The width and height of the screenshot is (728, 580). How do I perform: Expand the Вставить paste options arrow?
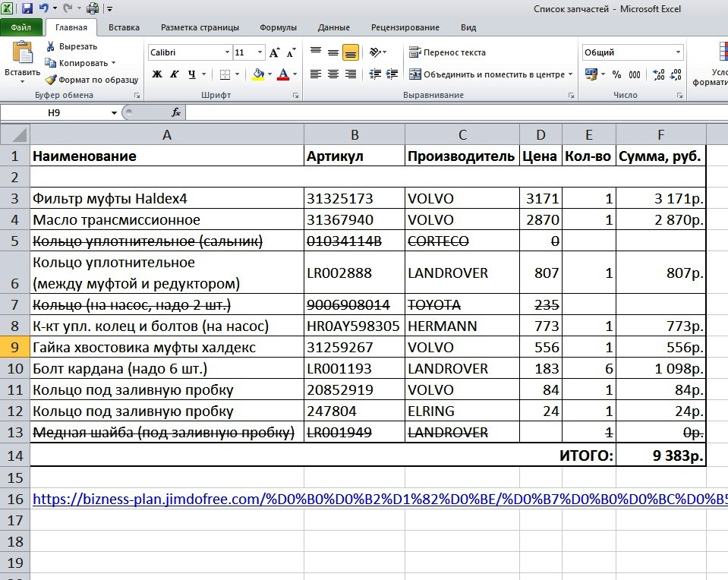point(22,82)
